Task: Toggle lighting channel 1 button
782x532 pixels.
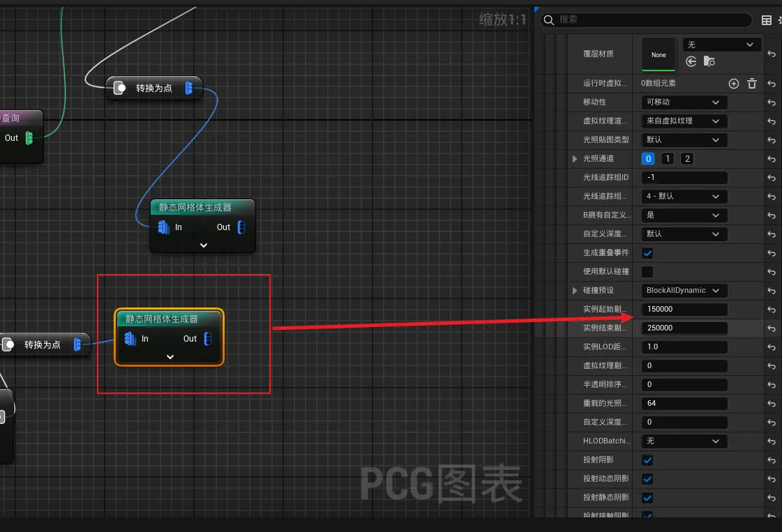Action: [667, 159]
